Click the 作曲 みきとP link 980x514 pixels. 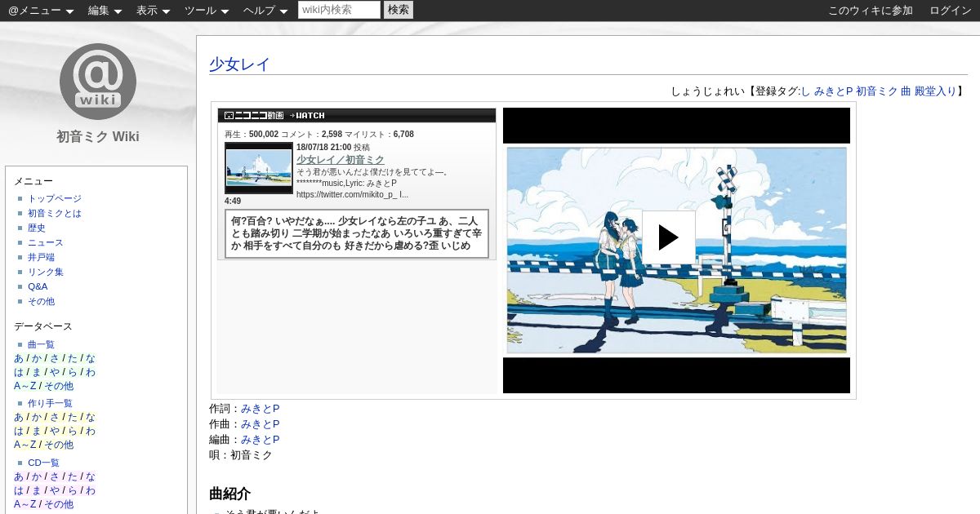(260, 424)
